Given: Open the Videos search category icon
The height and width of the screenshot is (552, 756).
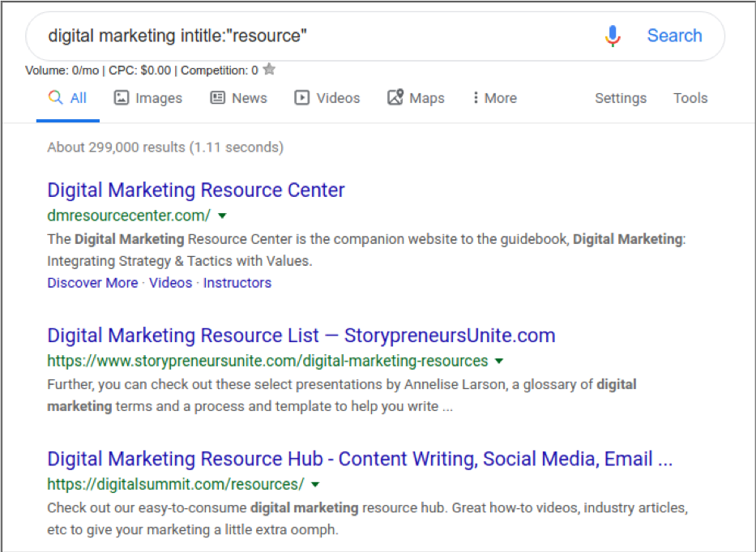Looking at the screenshot, I should [303, 97].
